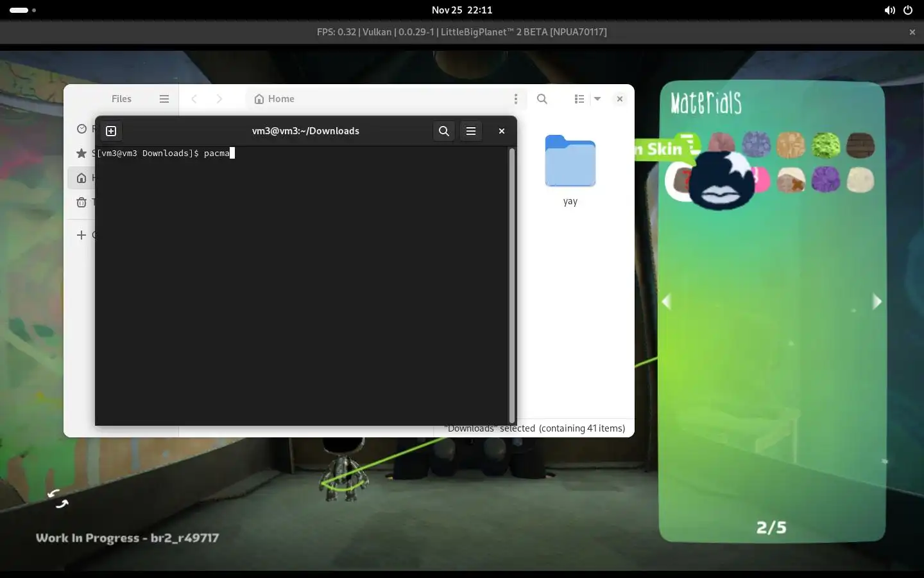Close the RPCS3 game window
Viewport: 924px width, 578px height.
(912, 32)
